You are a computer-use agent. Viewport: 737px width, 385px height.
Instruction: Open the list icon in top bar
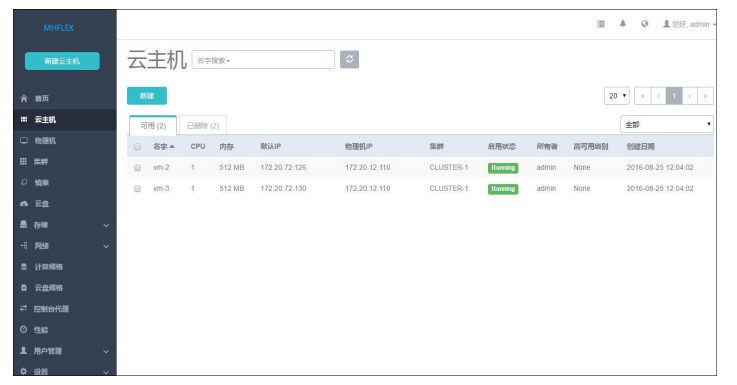click(601, 24)
